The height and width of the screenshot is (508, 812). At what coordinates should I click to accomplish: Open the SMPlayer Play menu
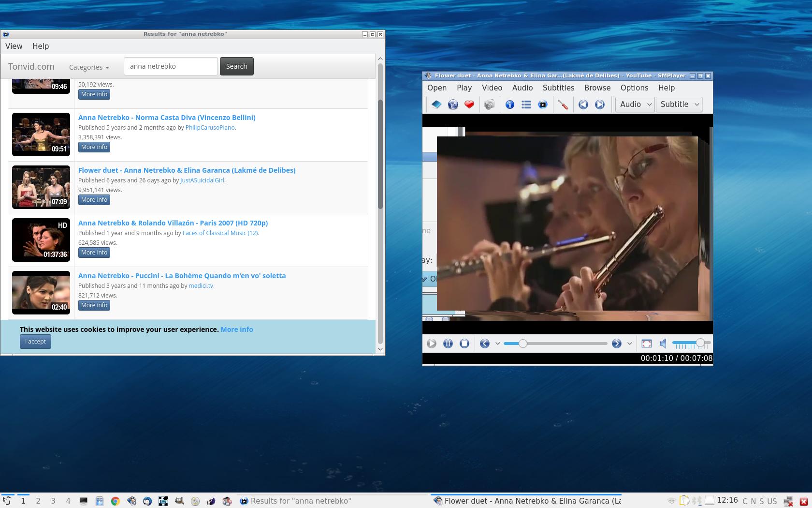coord(464,88)
